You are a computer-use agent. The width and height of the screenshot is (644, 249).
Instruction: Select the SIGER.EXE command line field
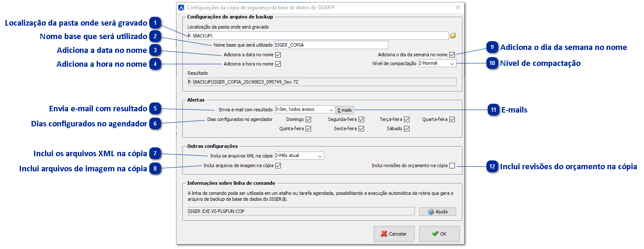(x=301, y=211)
